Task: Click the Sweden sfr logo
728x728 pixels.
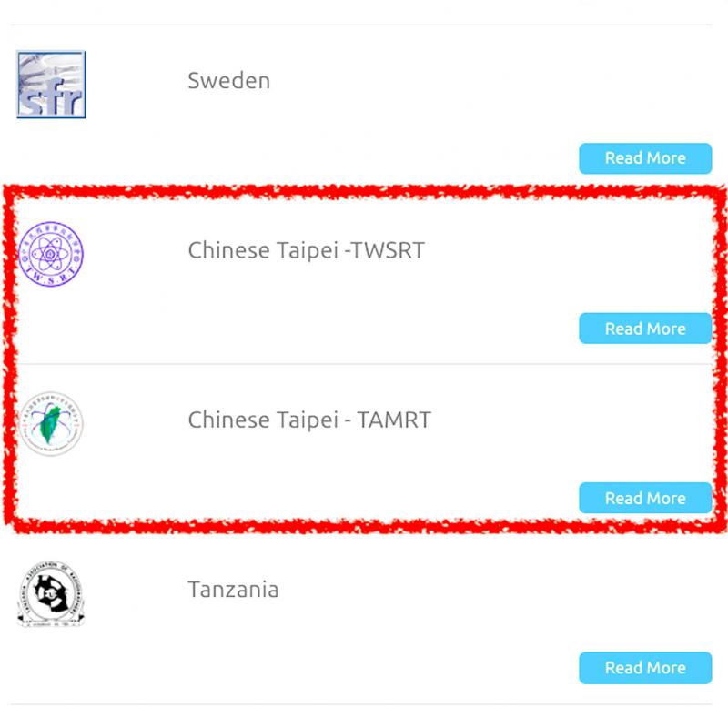Action: coord(51,85)
